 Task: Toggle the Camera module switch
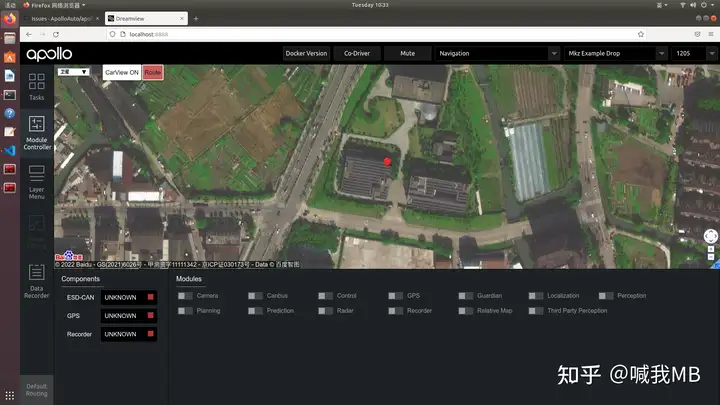(185, 296)
